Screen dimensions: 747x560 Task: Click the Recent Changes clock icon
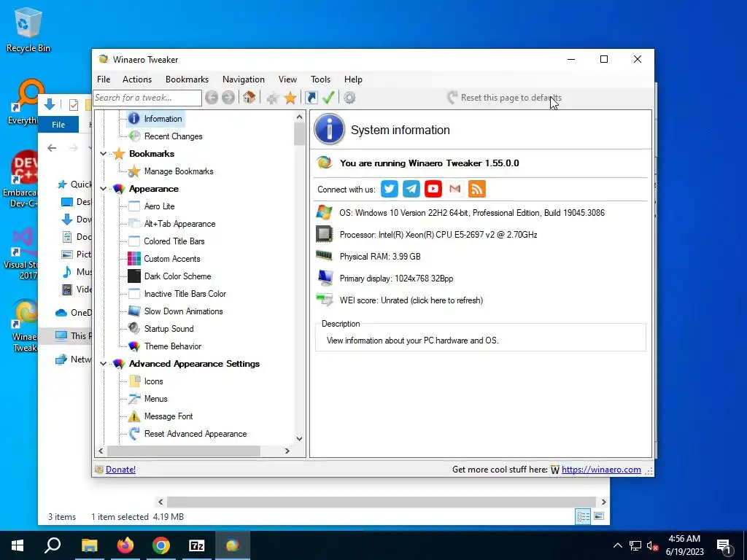click(x=134, y=136)
